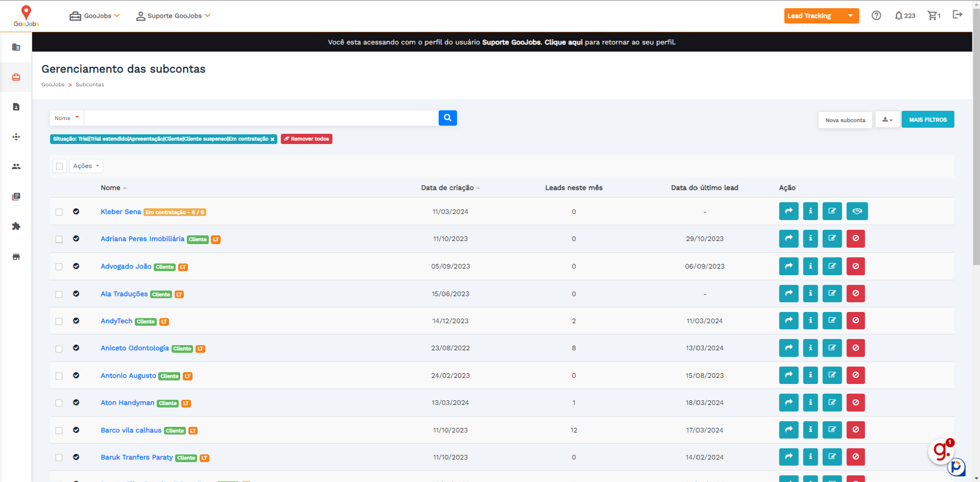Screen dimensions: 980x482
Task: Focus the subaccount search input field
Action: [261, 118]
